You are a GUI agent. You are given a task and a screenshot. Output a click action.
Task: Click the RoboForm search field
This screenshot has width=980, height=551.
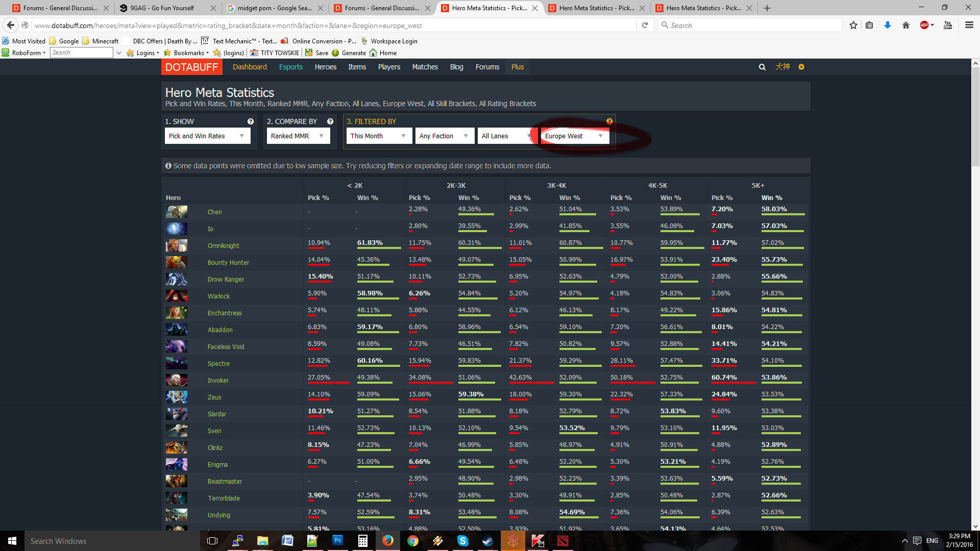(82, 53)
